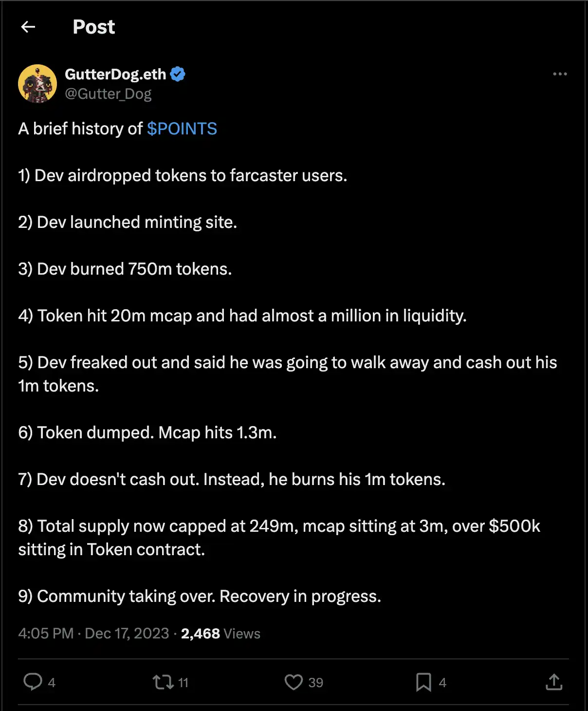This screenshot has width=588, height=711.
Task: Repost using the retweet arrows icon
Action: coord(163,682)
